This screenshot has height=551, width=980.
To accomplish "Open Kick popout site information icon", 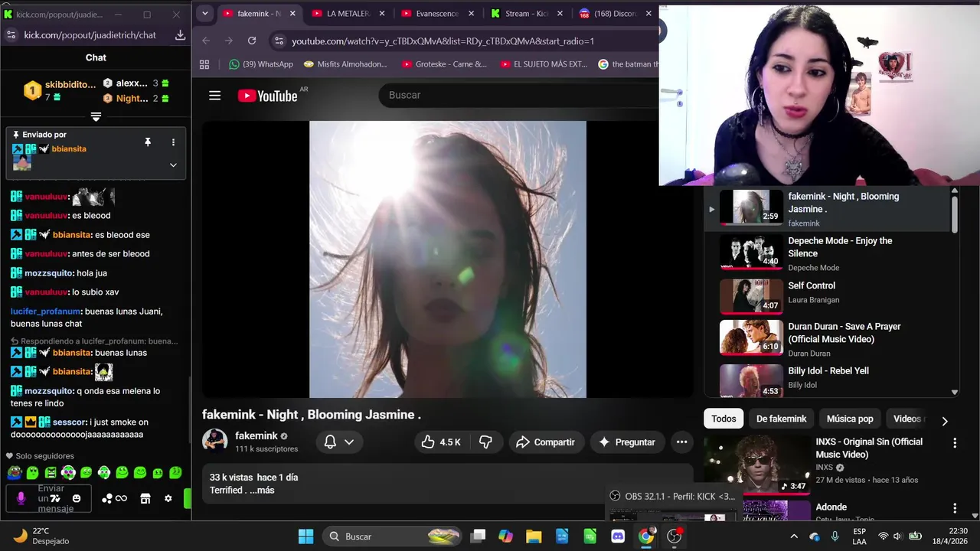I will [x=11, y=35].
